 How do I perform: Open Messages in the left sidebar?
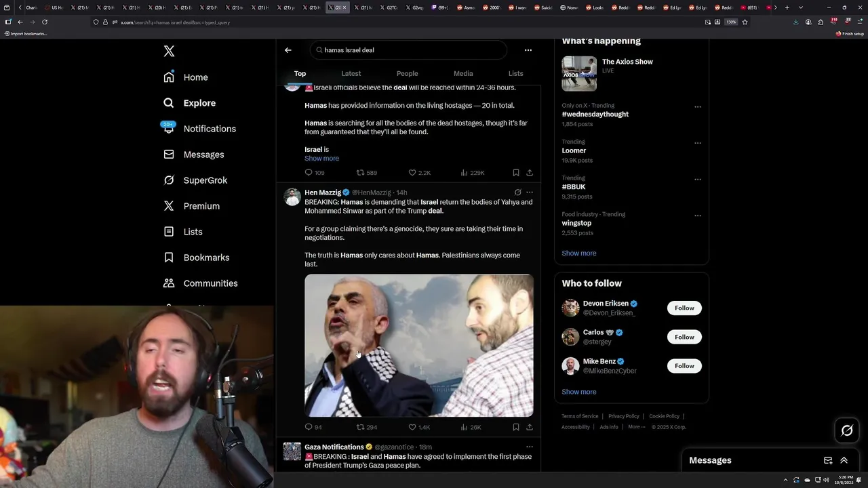click(193, 155)
